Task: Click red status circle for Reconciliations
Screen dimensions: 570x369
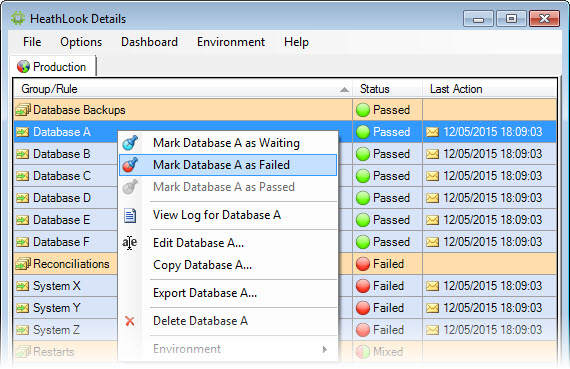Action: [x=363, y=264]
